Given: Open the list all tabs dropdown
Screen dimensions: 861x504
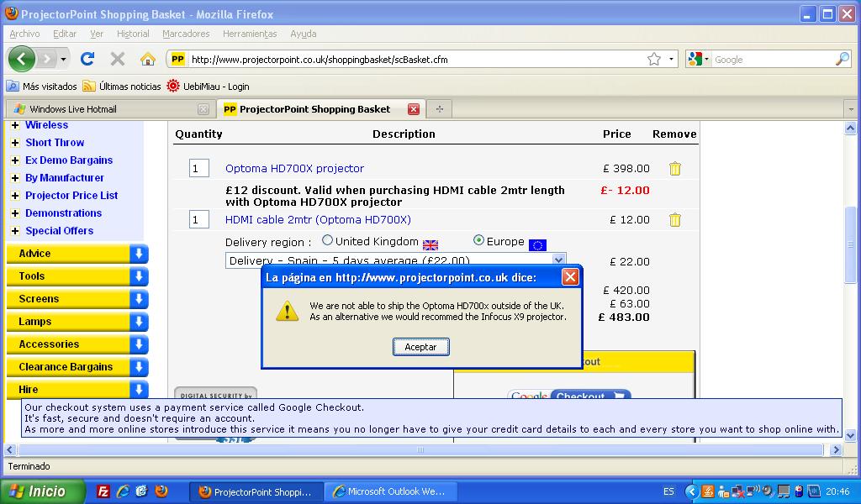Looking at the screenshot, I should click(851, 109).
